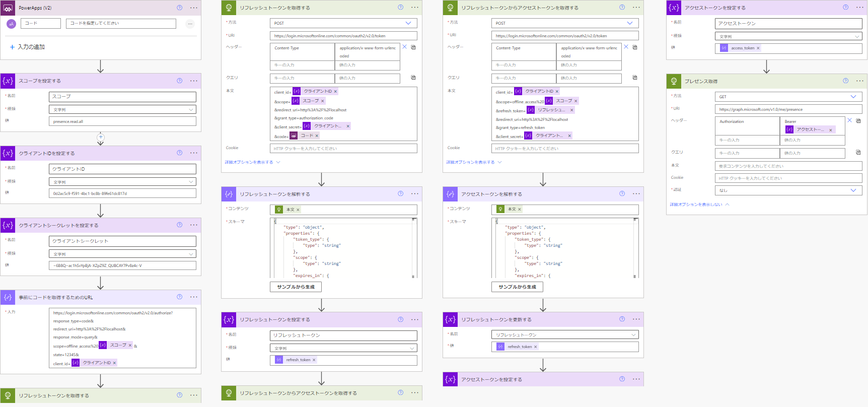The height and width of the screenshot is (407, 868).
Task: Open help for スコープを設定する action
Action: click(x=180, y=81)
